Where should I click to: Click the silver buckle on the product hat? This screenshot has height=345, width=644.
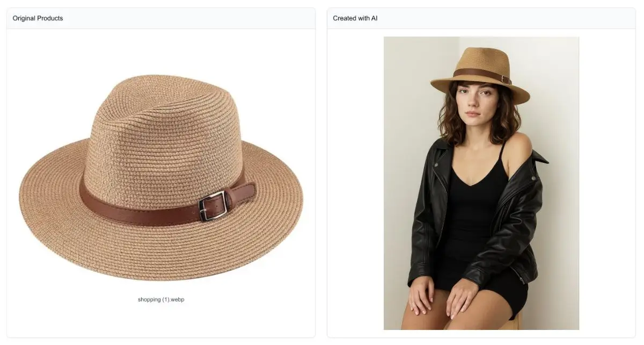click(213, 206)
